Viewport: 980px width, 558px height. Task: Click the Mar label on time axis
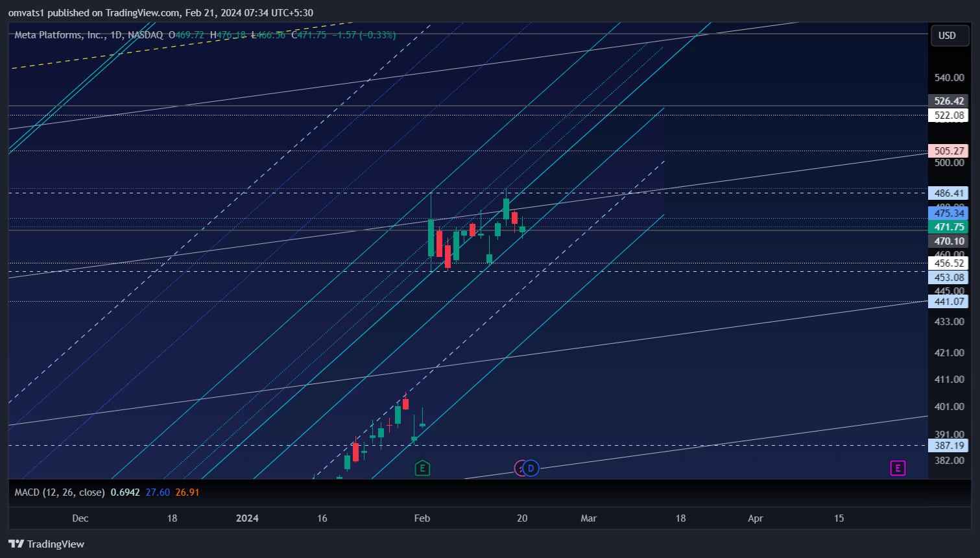pos(588,518)
